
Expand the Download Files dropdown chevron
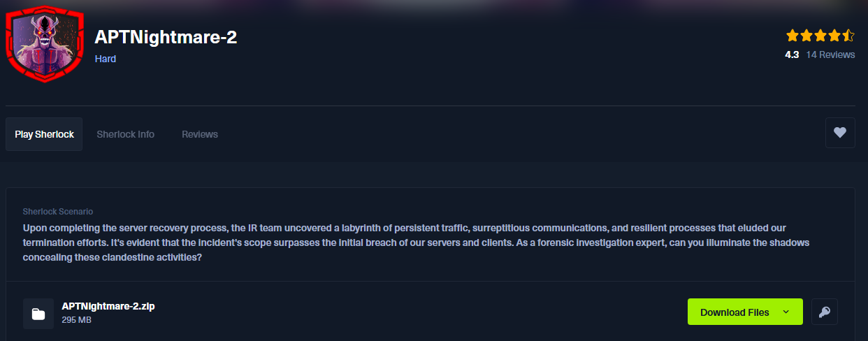[786, 312]
